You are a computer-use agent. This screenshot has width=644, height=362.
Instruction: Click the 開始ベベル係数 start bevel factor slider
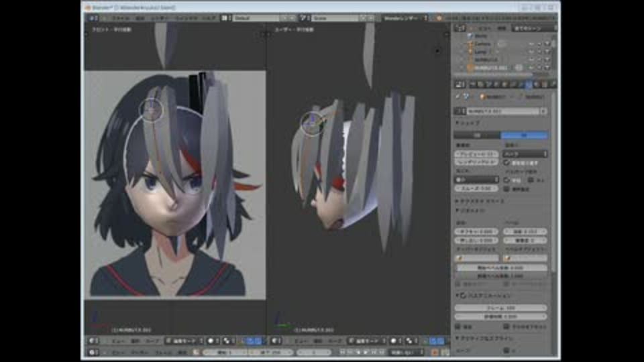(500, 267)
